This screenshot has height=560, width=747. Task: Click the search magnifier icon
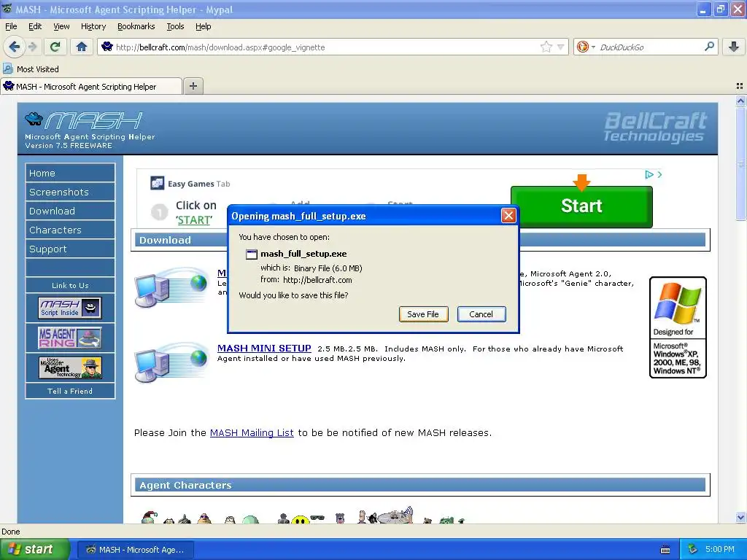click(709, 46)
